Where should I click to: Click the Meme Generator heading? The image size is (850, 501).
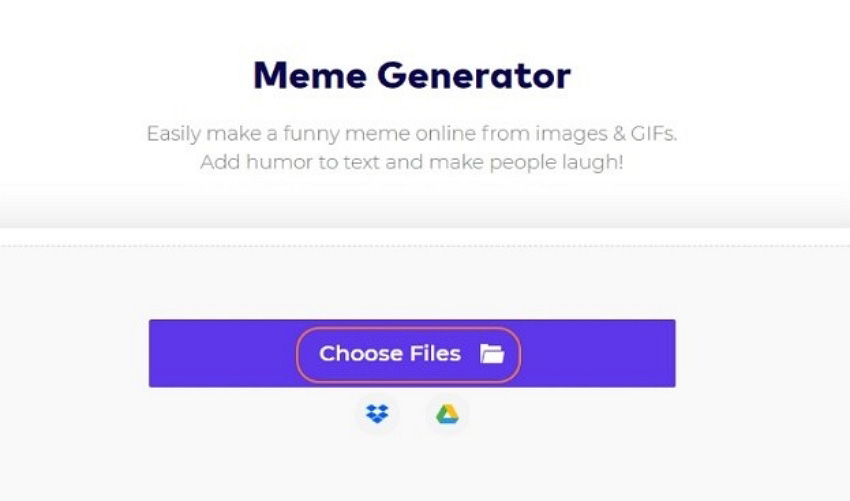pyautogui.click(x=412, y=75)
